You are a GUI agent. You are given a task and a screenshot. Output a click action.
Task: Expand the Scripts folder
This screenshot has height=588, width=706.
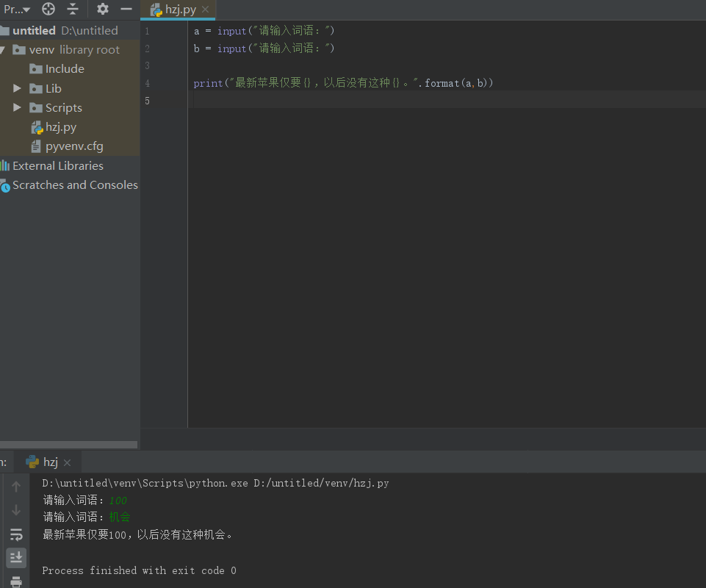tap(17, 107)
